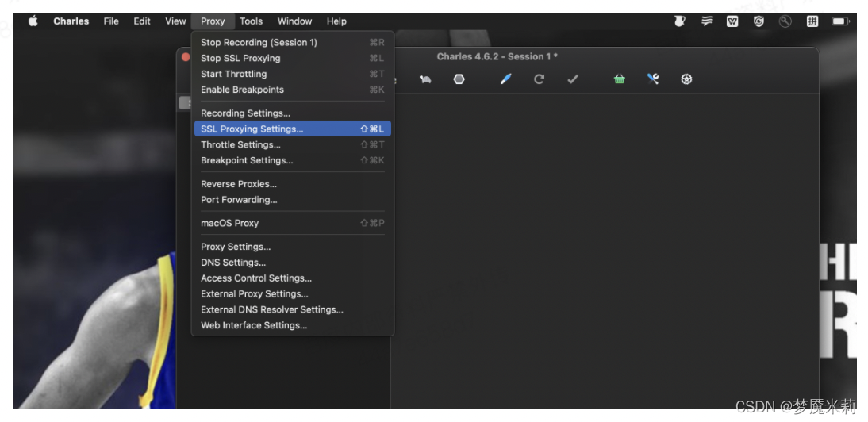Open the Tools menu in the menu bar

coord(251,21)
